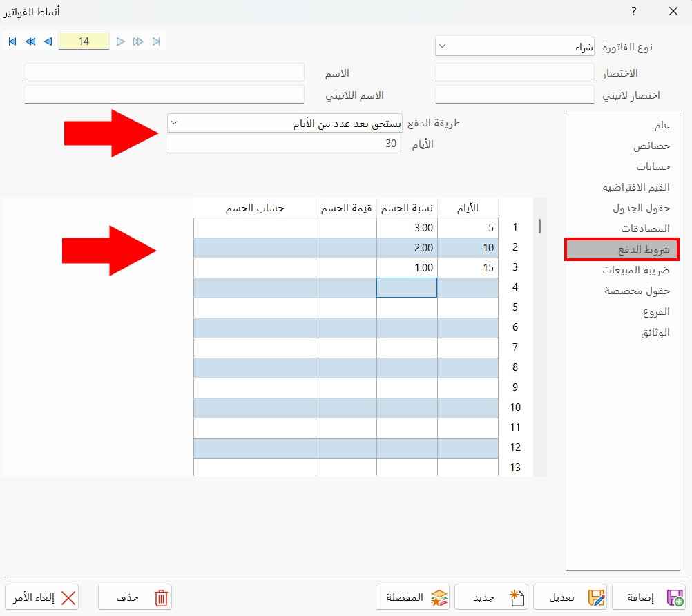
Task: Click the discount rate cell 2.00
Action: pyautogui.click(x=407, y=248)
